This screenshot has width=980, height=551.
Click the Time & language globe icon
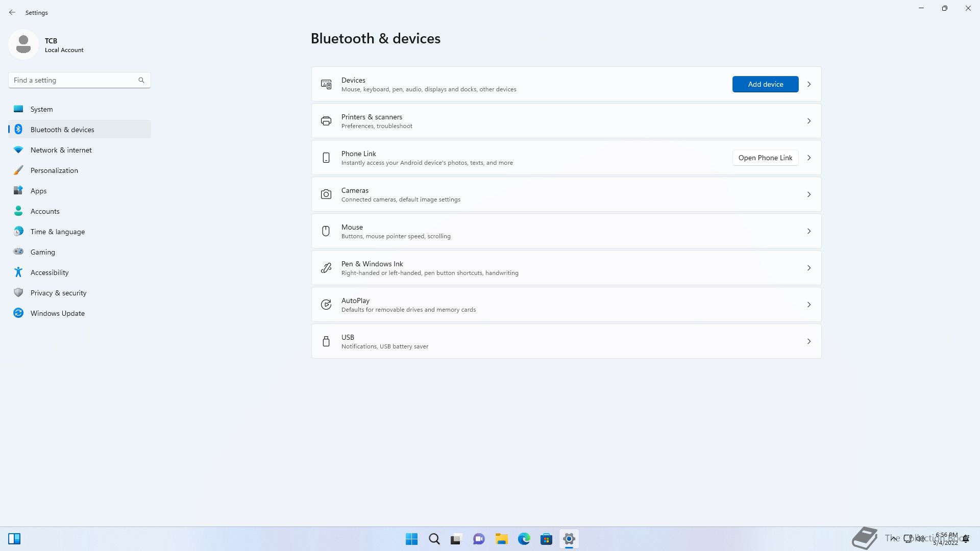pyautogui.click(x=18, y=231)
